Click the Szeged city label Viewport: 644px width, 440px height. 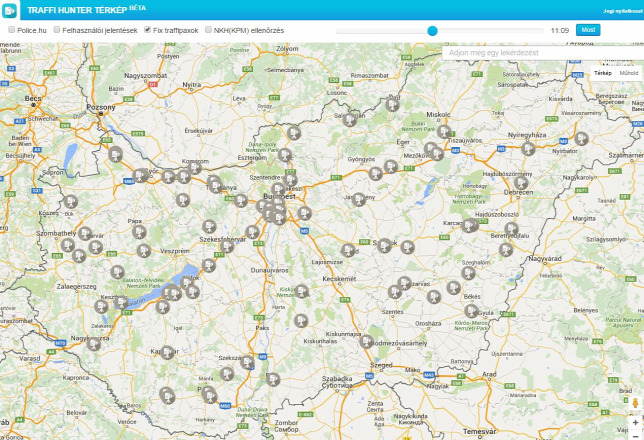click(x=381, y=365)
